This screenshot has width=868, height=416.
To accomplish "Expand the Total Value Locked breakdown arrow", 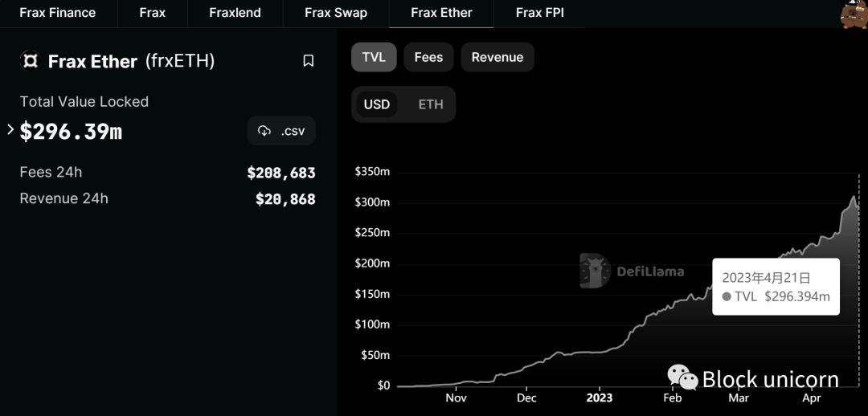I will pyautogui.click(x=10, y=130).
